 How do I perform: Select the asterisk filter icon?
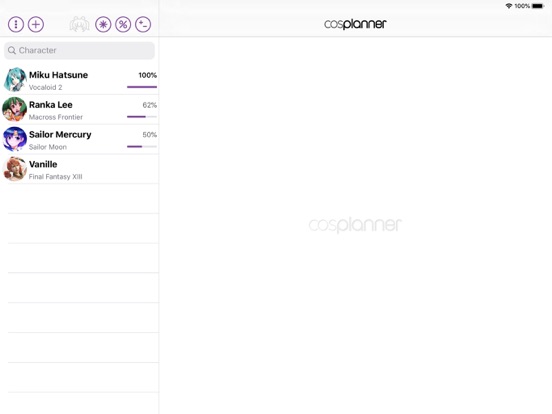103,24
